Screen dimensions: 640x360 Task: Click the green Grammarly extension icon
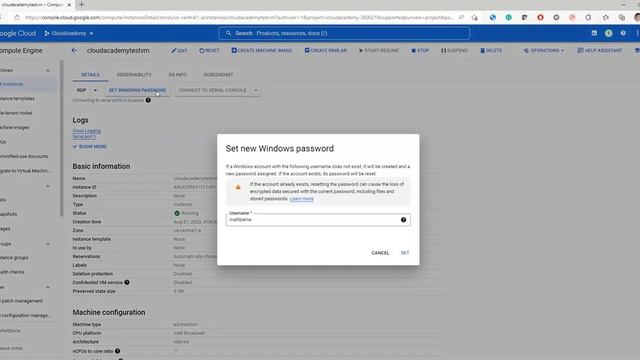pos(509,18)
